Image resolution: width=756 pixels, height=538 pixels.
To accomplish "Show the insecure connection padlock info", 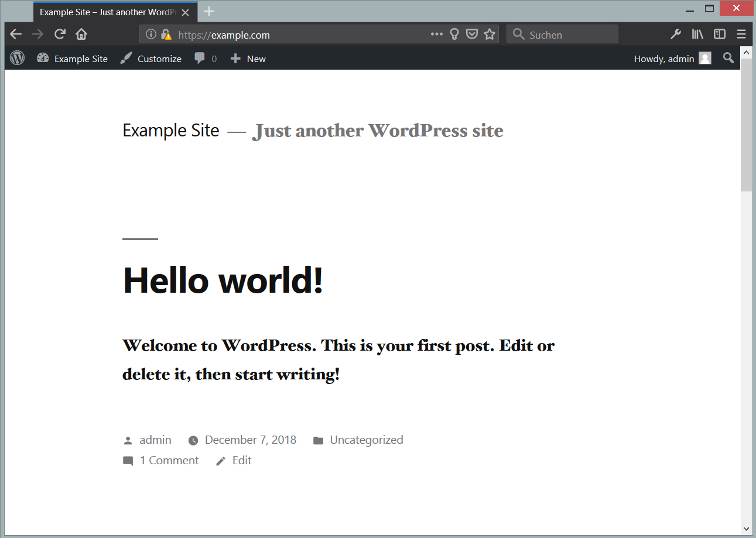I will 166,35.
